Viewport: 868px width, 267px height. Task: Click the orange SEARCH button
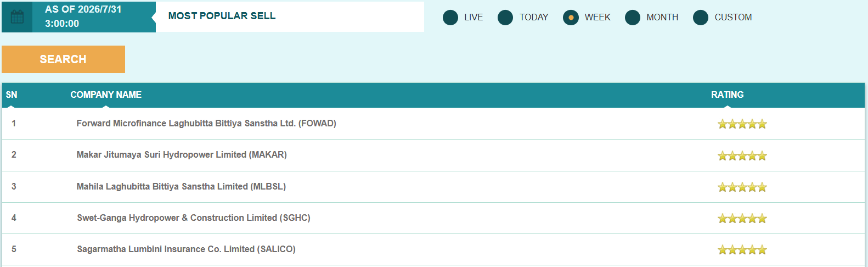pos(63,59)
